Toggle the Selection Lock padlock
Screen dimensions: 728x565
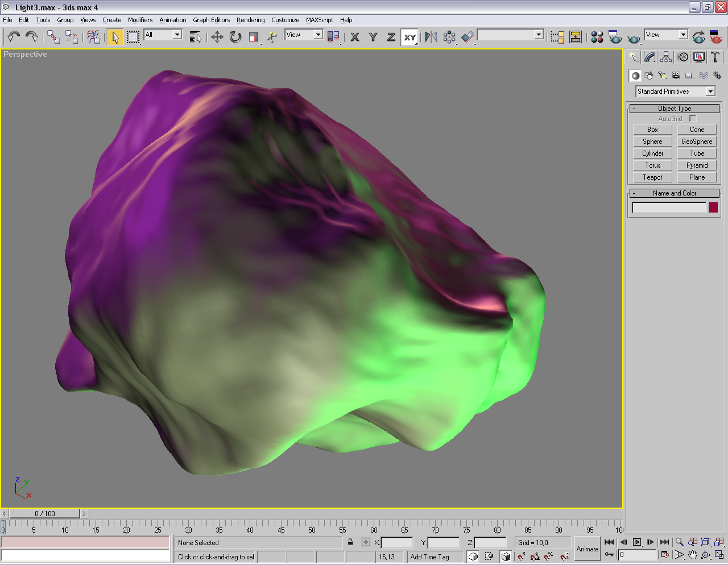(350, 542)
